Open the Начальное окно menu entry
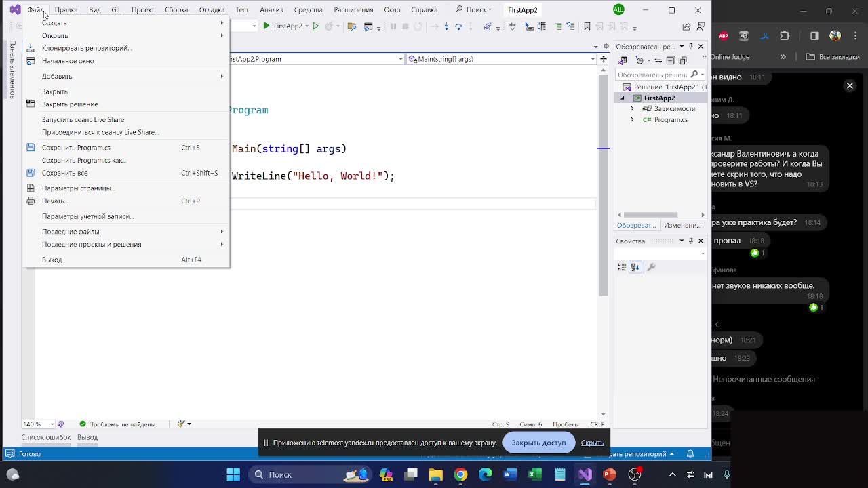Image resolution: width=868 pixels, height=488 pixels. (x=127, y=61)
